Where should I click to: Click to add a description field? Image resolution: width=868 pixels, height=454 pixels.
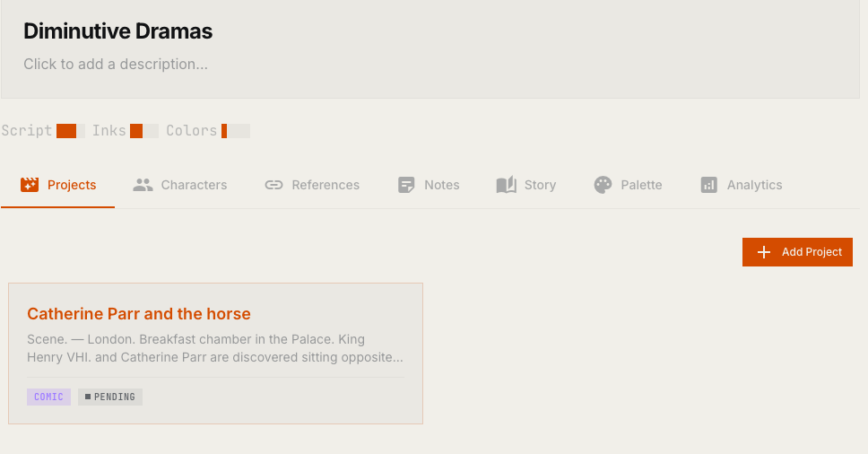pyautogui.click(x=116, y=65)
